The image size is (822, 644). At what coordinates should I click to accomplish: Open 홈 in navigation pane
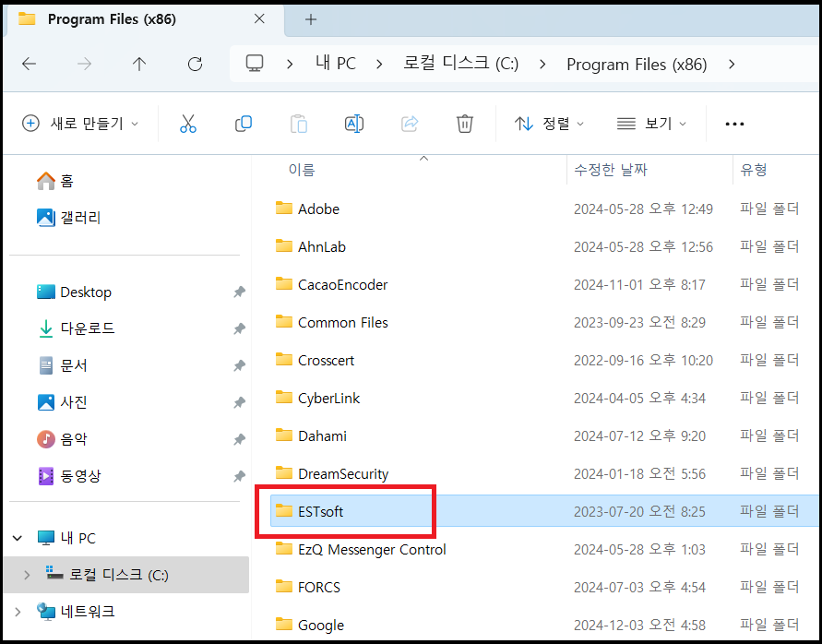coord(55,181)
